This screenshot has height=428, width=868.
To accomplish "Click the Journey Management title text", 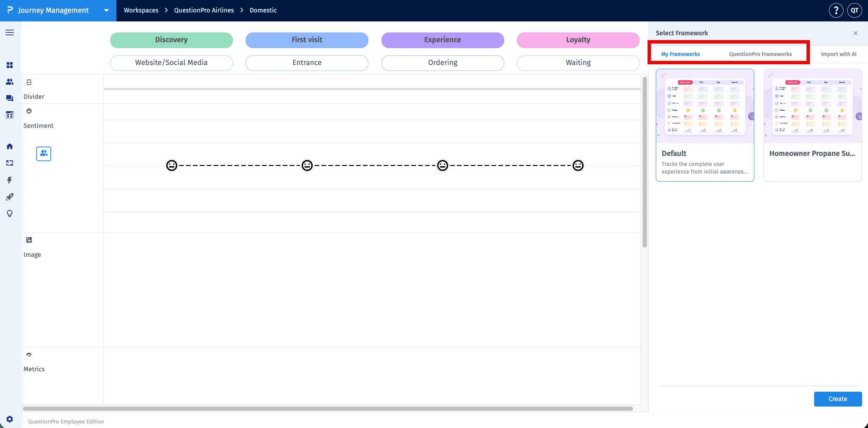I will pos(54,10).
